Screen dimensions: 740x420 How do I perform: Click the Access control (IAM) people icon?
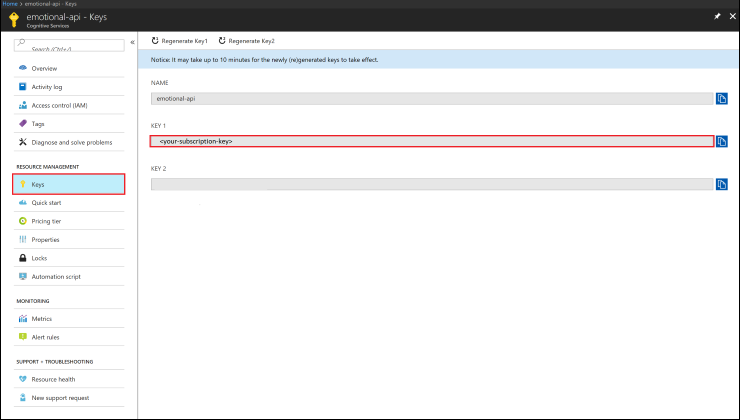(23, 105)
